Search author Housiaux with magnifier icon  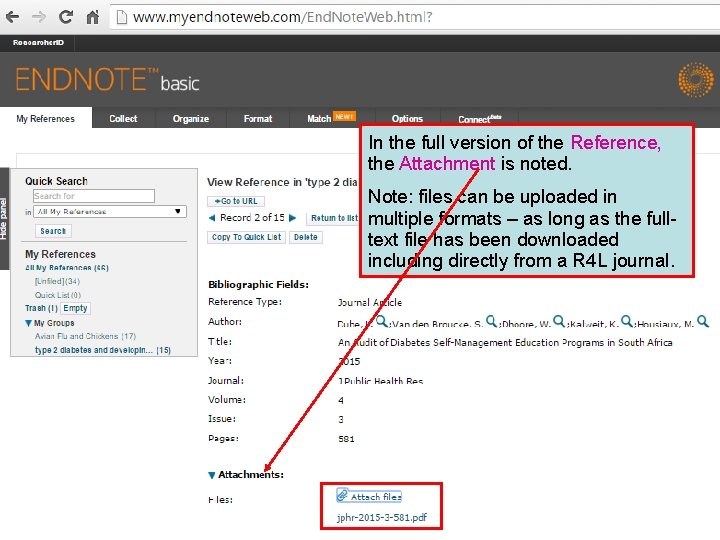click(x=703, y=321)
